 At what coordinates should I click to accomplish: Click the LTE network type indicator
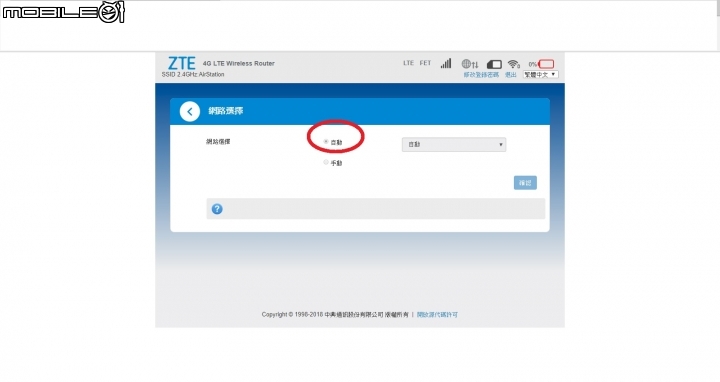tap(409, 63)
